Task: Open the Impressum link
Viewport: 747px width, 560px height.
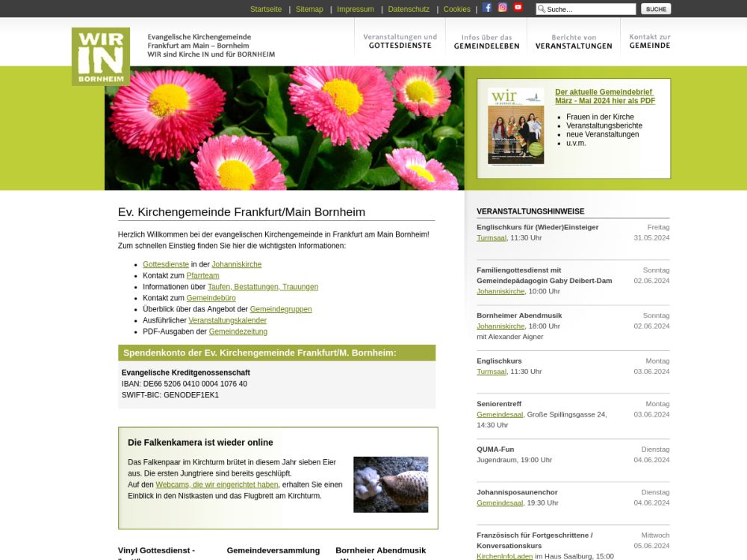Action: (x=356, y=9)
